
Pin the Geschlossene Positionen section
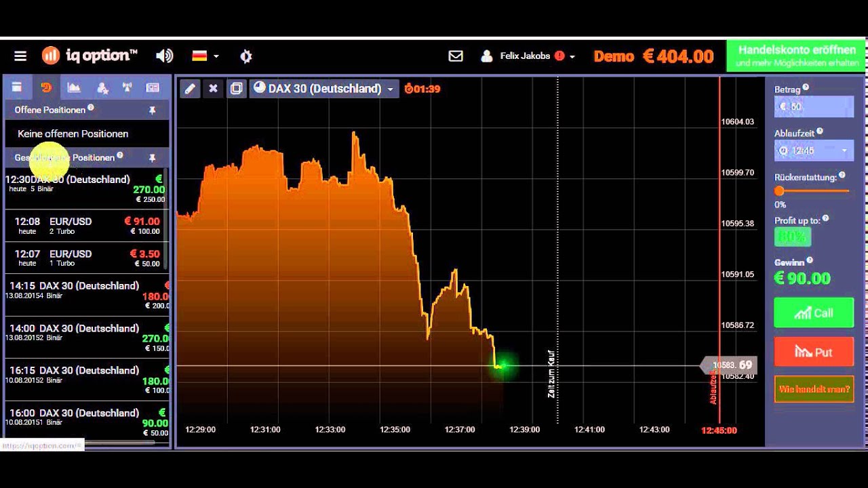[x=153, y=157]
